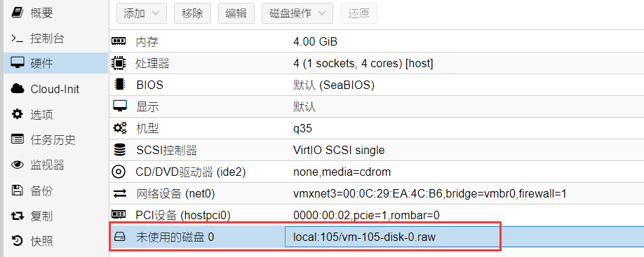This screenshot has height=257, width=644.
Task: Open the 概要 summary book icon
Action: pos(18,13)
